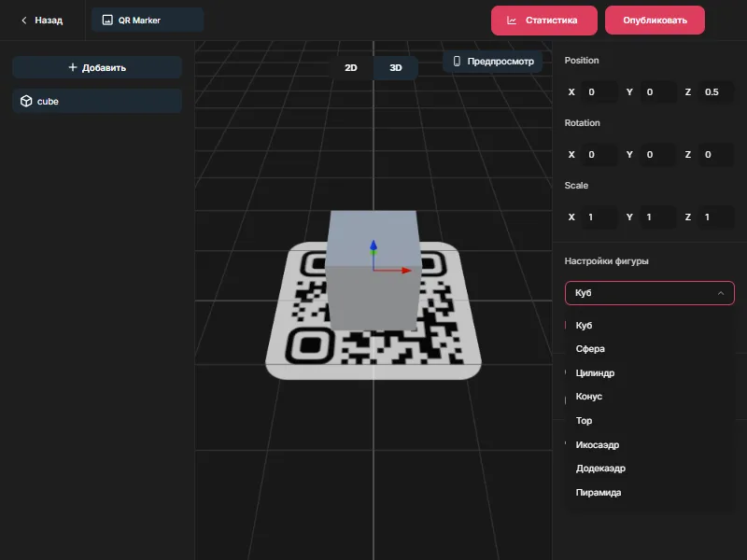Open the Статистика page
747x560 pixels.
pyautogui.click(x=544, y=21)
